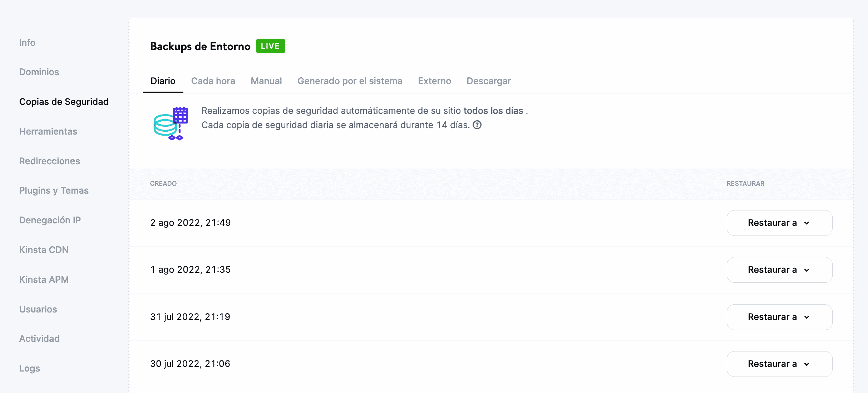Click the help question mark icon
The height and width of the screenshot is (393, 868).
click(x=477, y=125)
